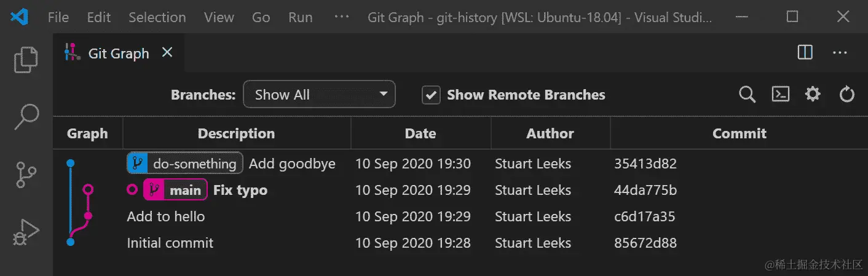The height and width of the screenshot is (276, 868).
Task: Open the Git Graph terminal icon
Action: pos(780,94)
